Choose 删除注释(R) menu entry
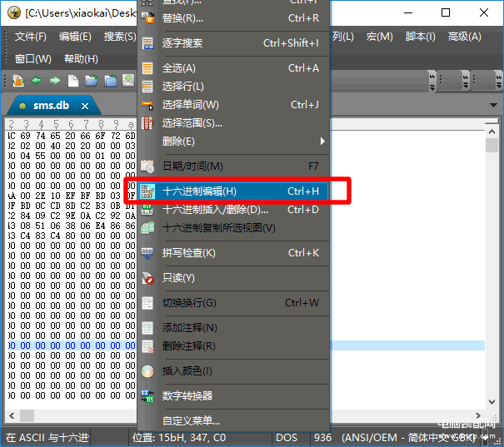Image resolution: width=504 pixels, height=447 pixels. point(234,346)
